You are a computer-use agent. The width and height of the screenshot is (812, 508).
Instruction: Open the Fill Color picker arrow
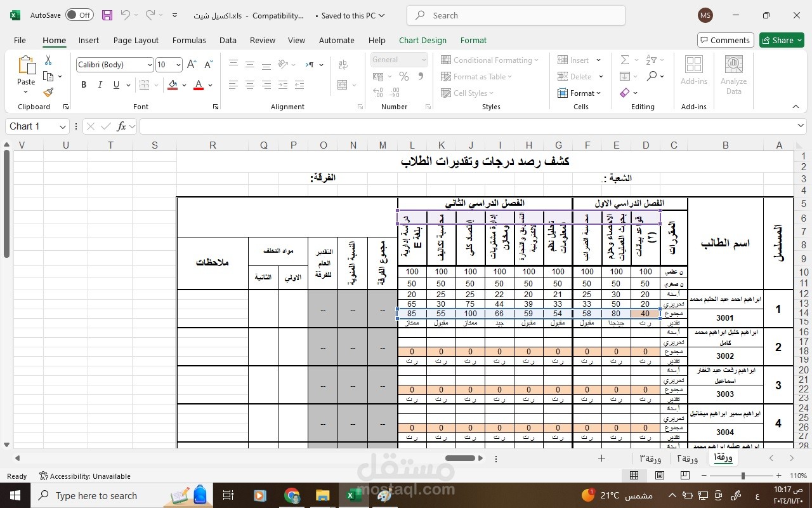coord(184,85)
